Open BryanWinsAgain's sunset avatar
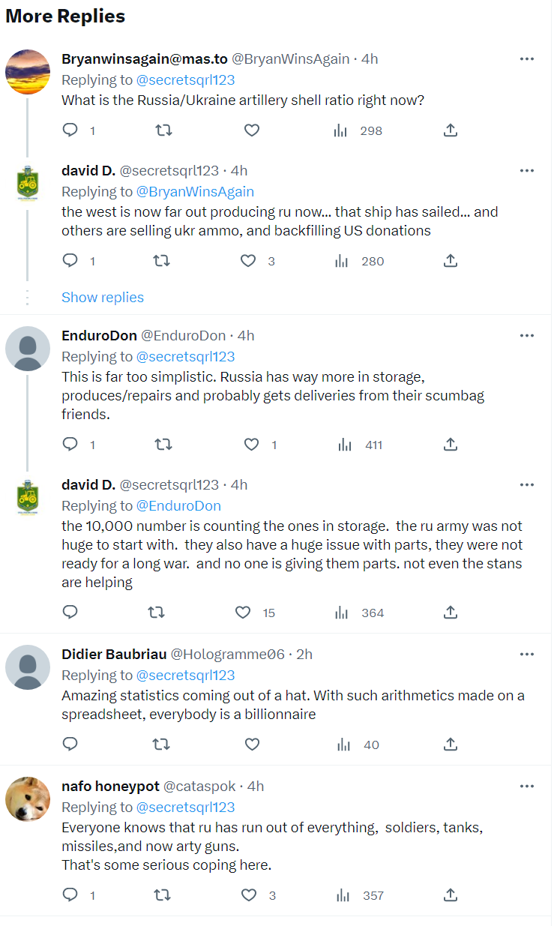560x926 pixels. click(x=28, y=72)
